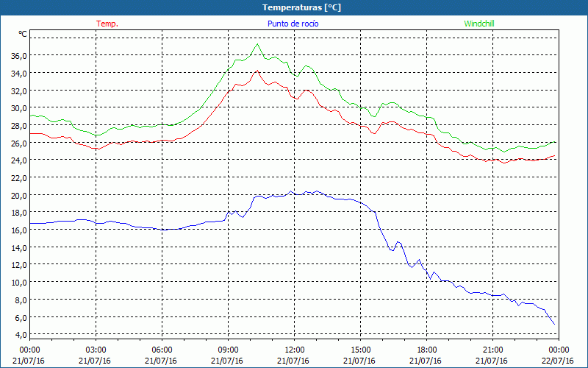Click the 26,0 y-axis label
This screenshot has width=588, height=368.
[19, 144]
